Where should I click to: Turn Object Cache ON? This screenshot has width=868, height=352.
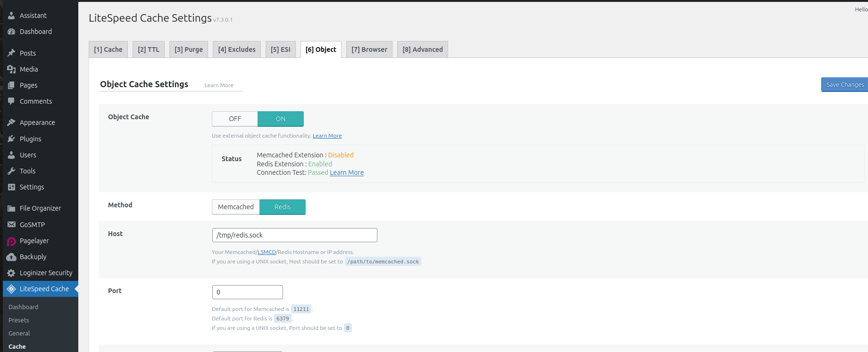[x=281, y=119]
